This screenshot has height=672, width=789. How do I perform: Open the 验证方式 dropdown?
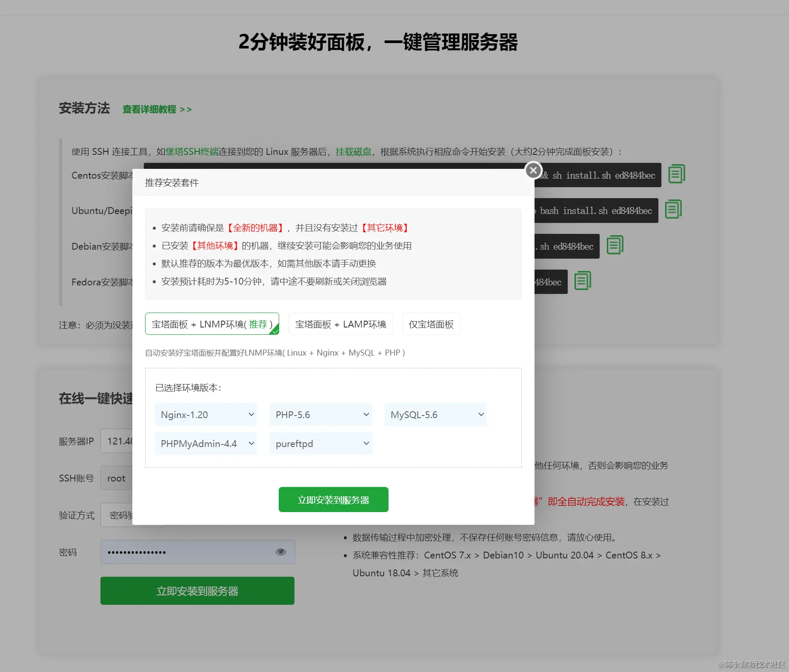coord(117,515)
